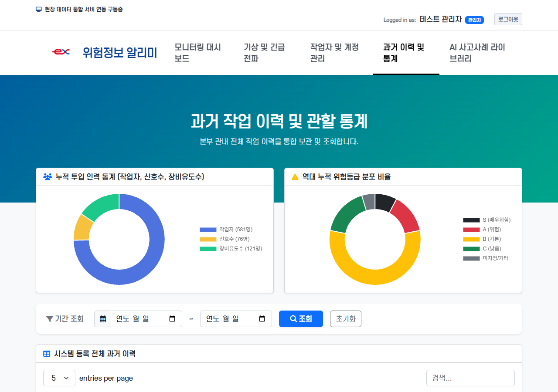Screen dimensions: 558x392
Task: Click the people icon in workforce stats header
Action: pos(48,177)
